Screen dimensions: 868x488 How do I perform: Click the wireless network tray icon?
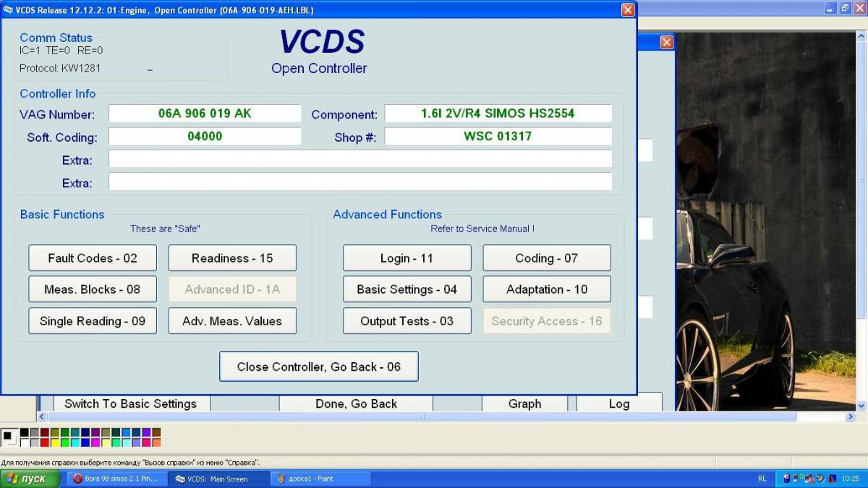796,479
